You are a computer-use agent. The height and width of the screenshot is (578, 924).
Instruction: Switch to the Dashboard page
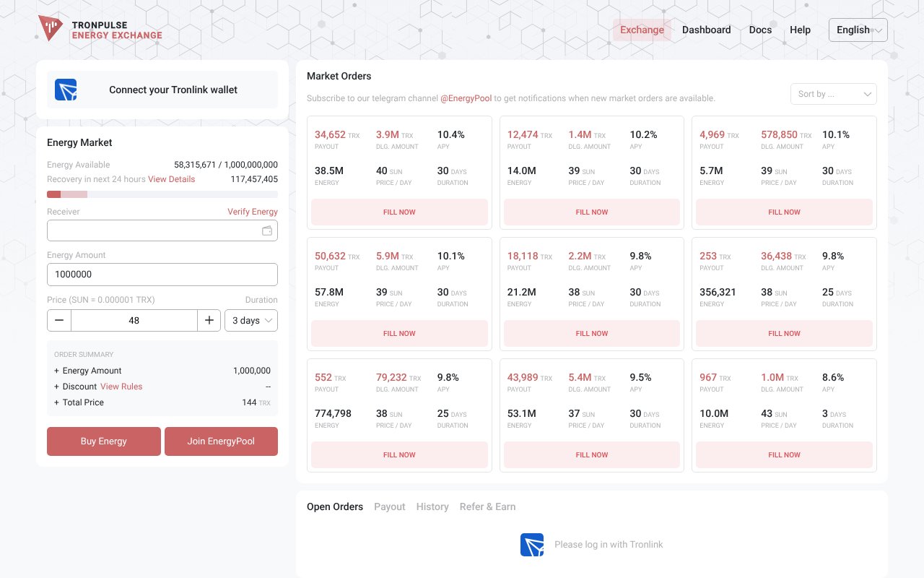706,30
